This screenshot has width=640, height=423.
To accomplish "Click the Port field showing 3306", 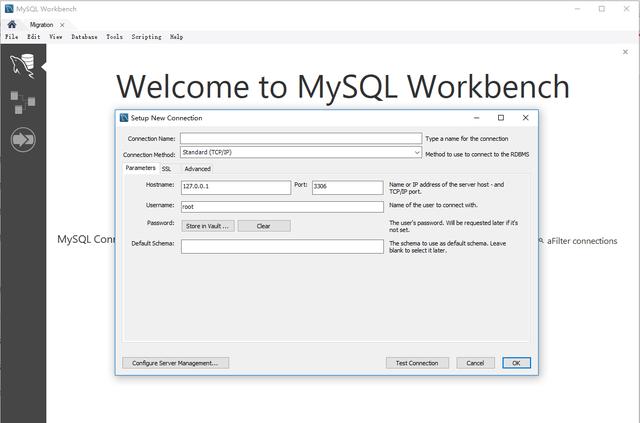I will tap(348, 187).
